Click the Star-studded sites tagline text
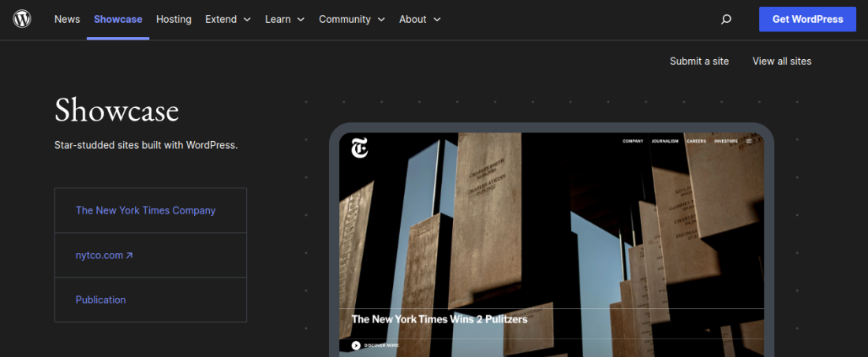The width and height of the screenshot is (868, 357). (146, 145)
